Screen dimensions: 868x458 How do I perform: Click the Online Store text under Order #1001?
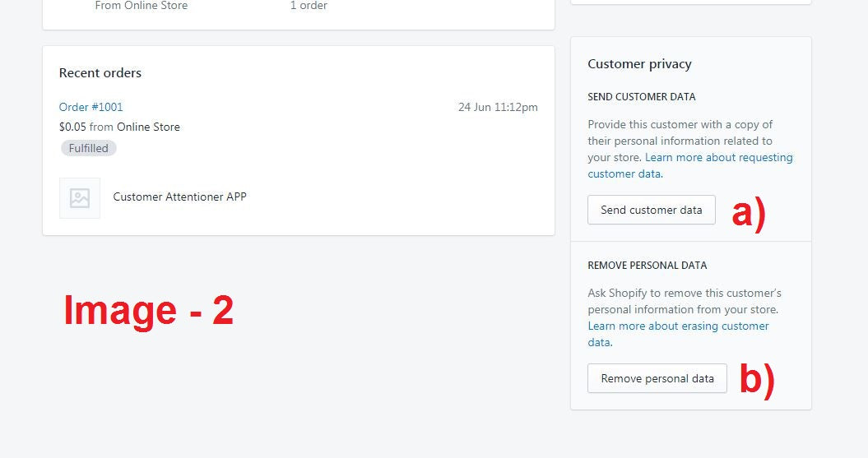pyautogui.click(x=148, y=127)
